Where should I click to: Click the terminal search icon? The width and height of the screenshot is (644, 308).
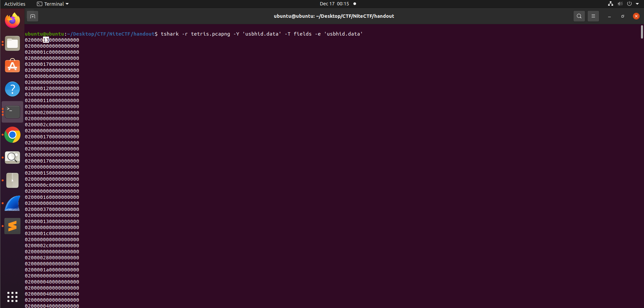[579, 16]
